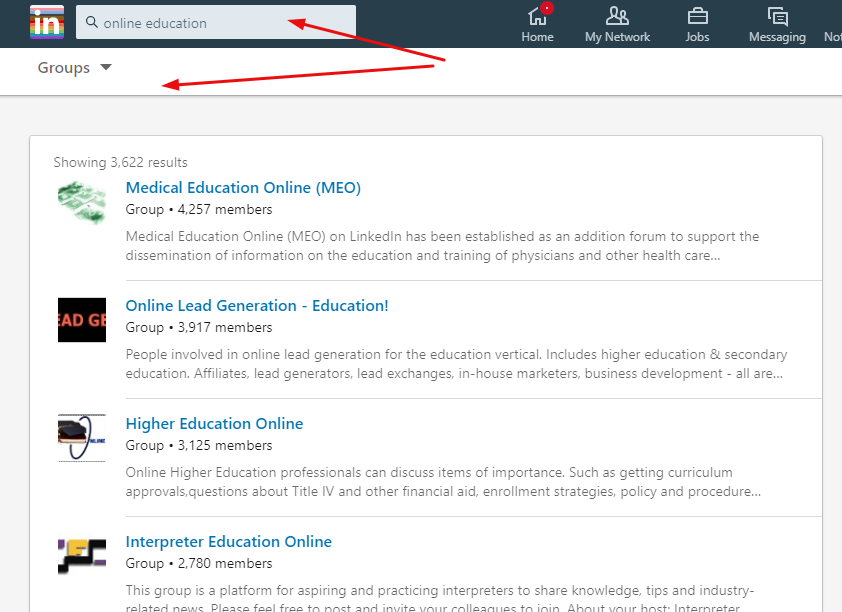
Task: Open Higher Education Online group link
Action: click(214, 424)
